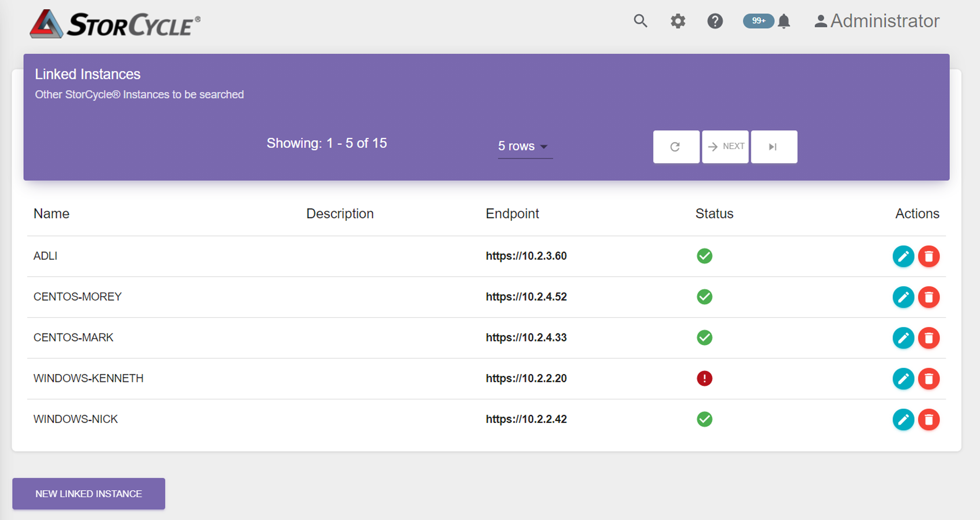Delete the CENTOS-MOREY instance
The height and width of the screenshot is (520, 980).
pyautogui.click(x=929, y=297)
